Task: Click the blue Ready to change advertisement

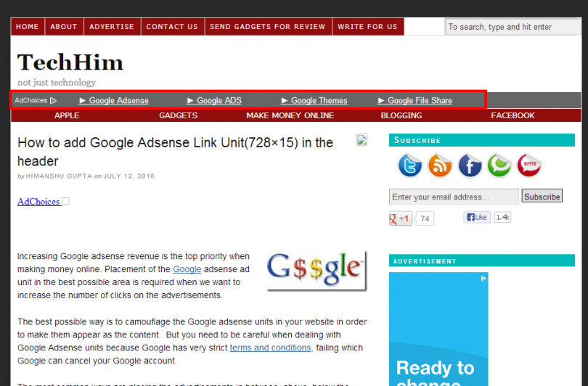Action: coord(438,329)
